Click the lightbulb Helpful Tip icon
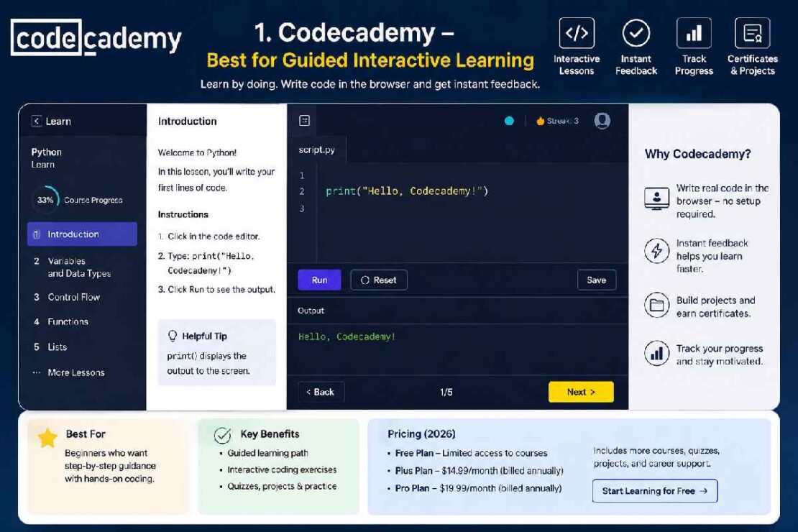This screenshot has height=532, width=798. (173, 336)
